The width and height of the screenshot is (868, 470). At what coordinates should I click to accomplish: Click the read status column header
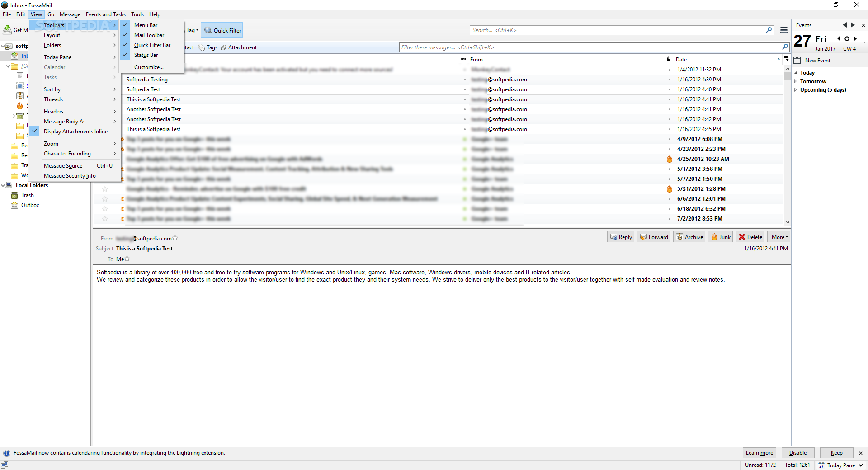pos(463,60)
